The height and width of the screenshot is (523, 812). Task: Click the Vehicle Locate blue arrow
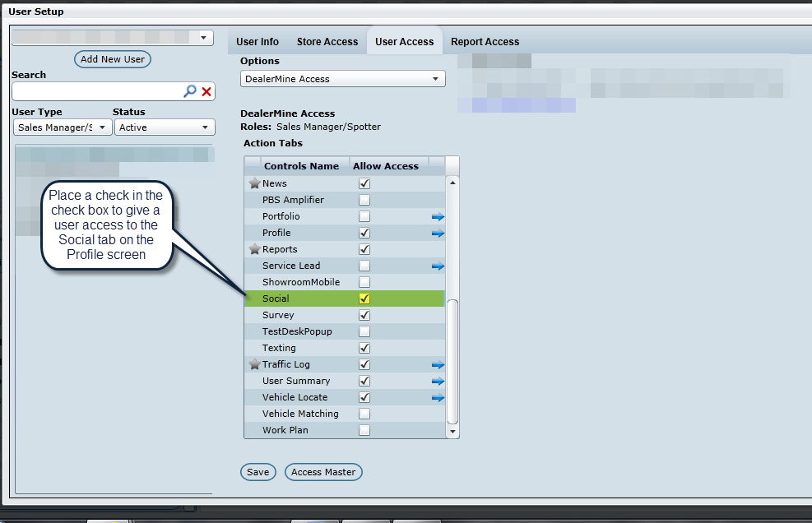click(x=438, y=397)
